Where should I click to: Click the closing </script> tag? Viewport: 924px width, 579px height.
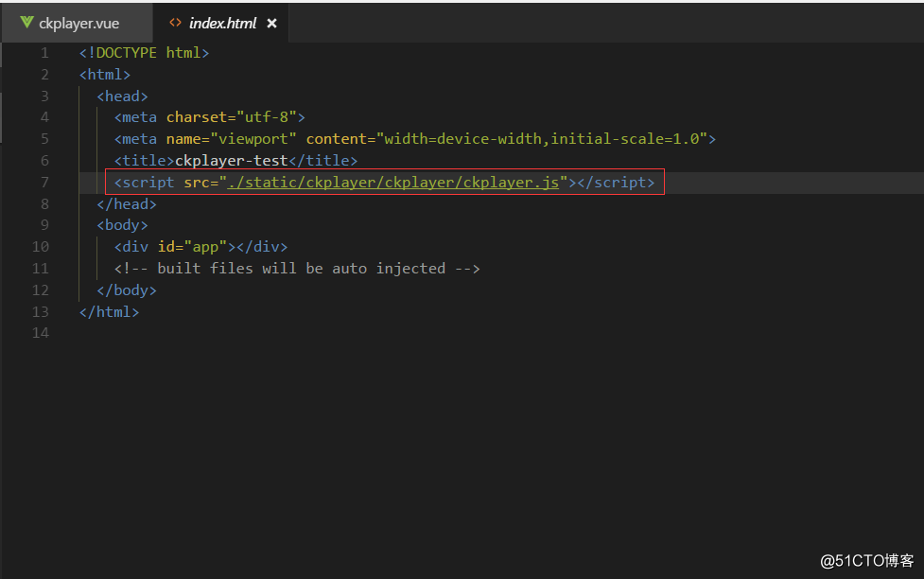617,183
